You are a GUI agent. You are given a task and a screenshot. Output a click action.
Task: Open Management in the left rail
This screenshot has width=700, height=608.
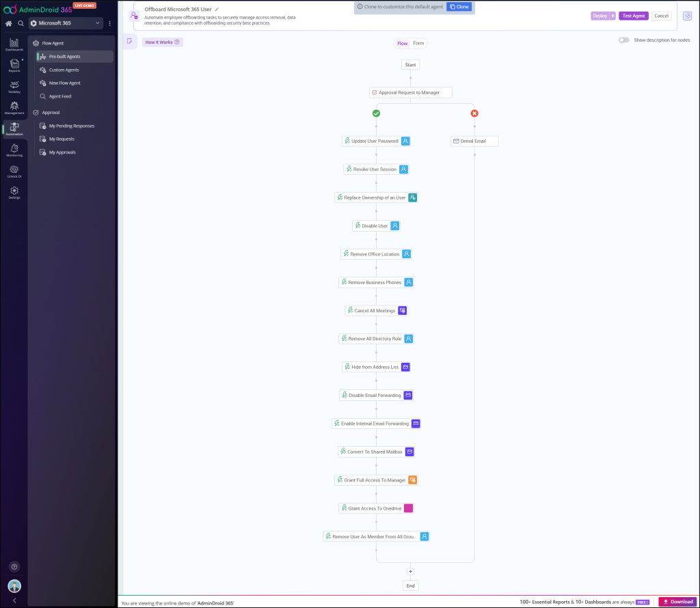coord(14,107)
